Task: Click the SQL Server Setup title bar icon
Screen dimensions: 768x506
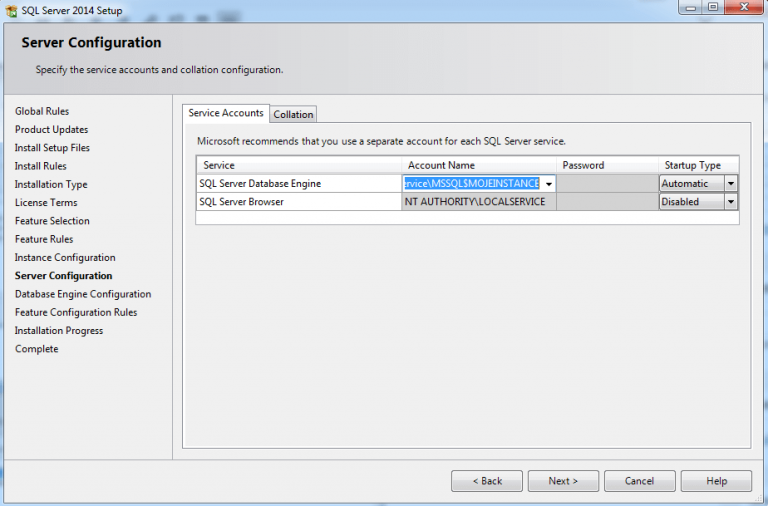Action: [x=11, y=10]
